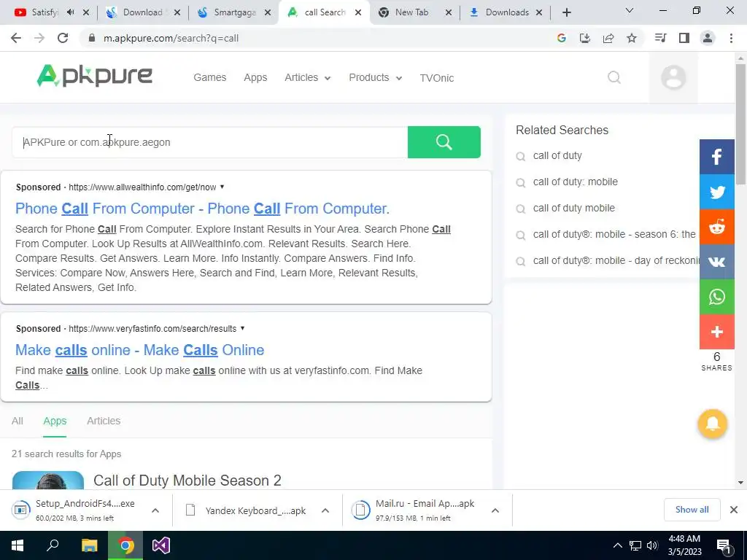Open options for Setup_AndroidFs4 download
747x560 pixels.
155,510
